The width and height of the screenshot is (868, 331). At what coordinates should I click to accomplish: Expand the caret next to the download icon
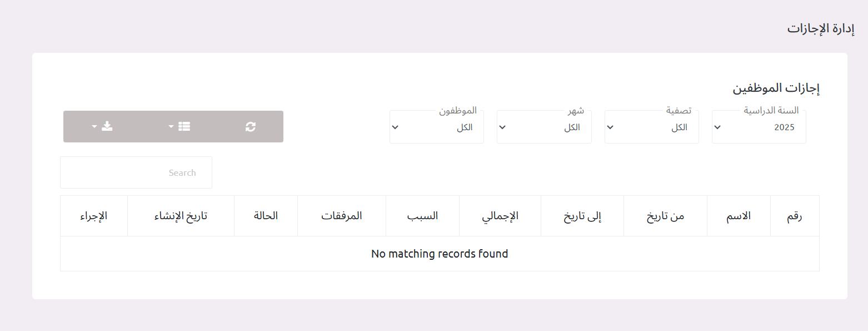coord(94,127)
